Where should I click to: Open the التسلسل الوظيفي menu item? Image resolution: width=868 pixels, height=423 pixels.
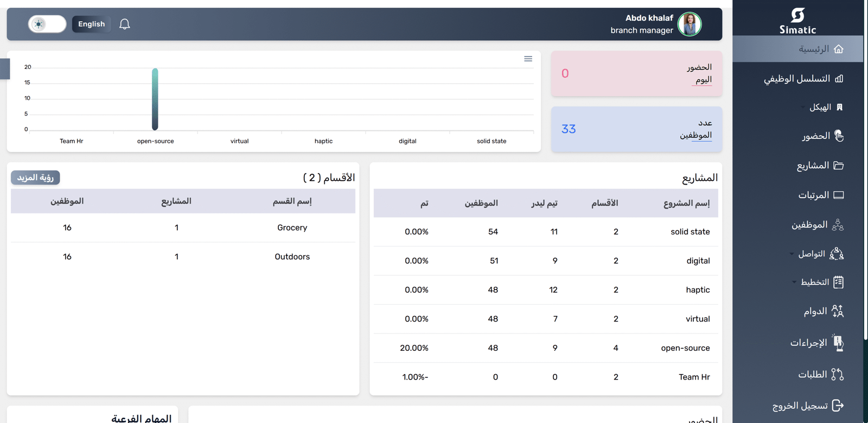pyautogui.click(x=797, y=79)
